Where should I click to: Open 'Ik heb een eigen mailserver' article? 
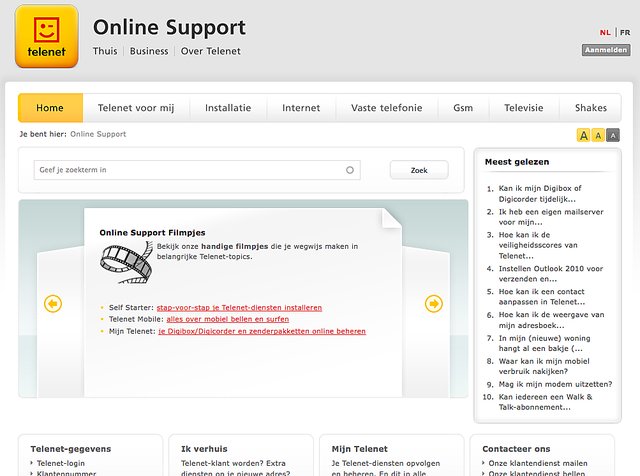551,217
